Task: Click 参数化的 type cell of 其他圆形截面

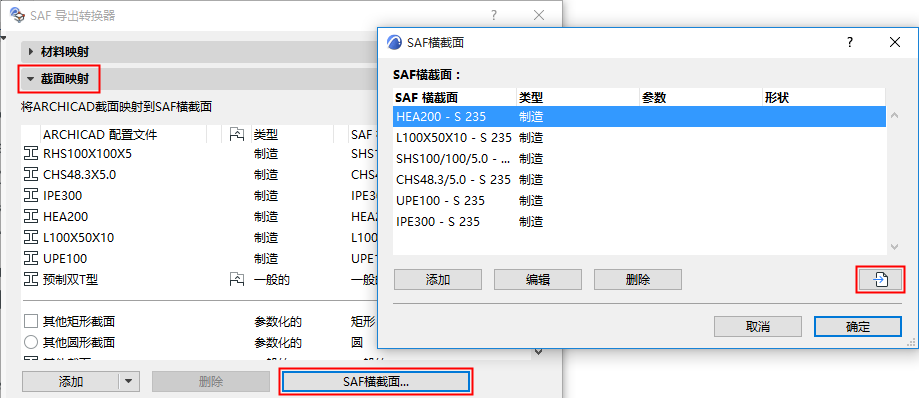Action: [277, 342]
